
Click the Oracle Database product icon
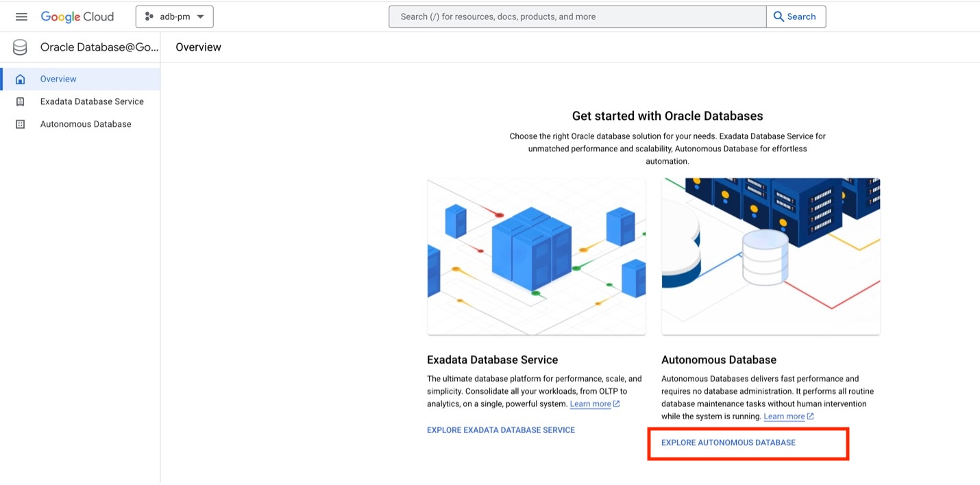[x=20, y=47]
